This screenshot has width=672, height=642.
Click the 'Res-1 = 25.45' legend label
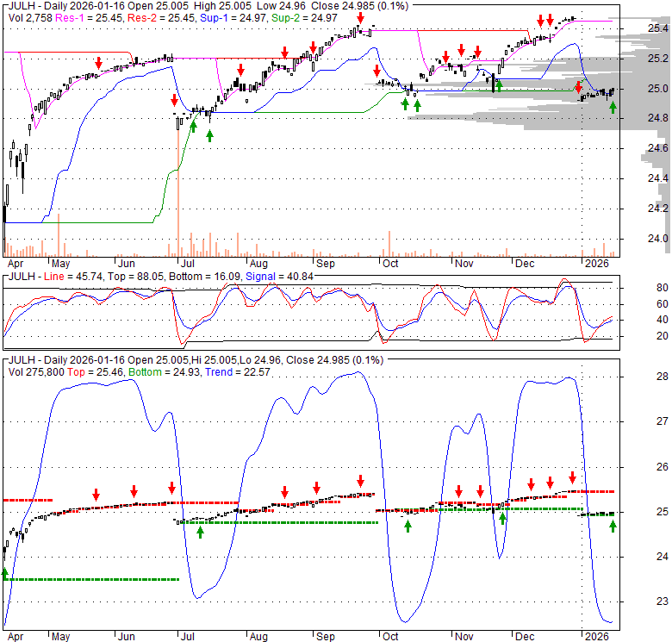click(89, 18)
